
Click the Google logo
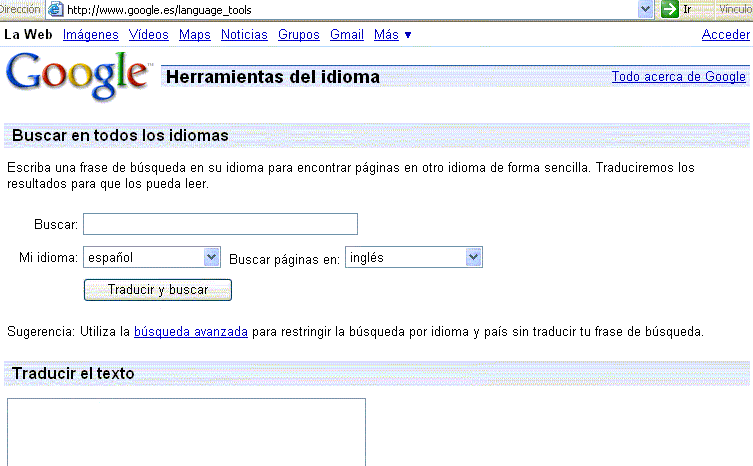pos(78,76)
